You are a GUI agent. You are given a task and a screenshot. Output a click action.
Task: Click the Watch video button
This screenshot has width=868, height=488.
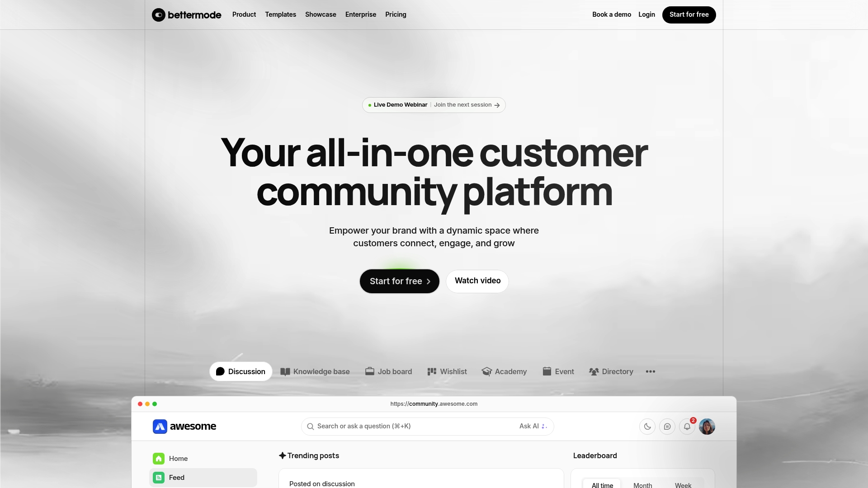(x=477, y=281)
